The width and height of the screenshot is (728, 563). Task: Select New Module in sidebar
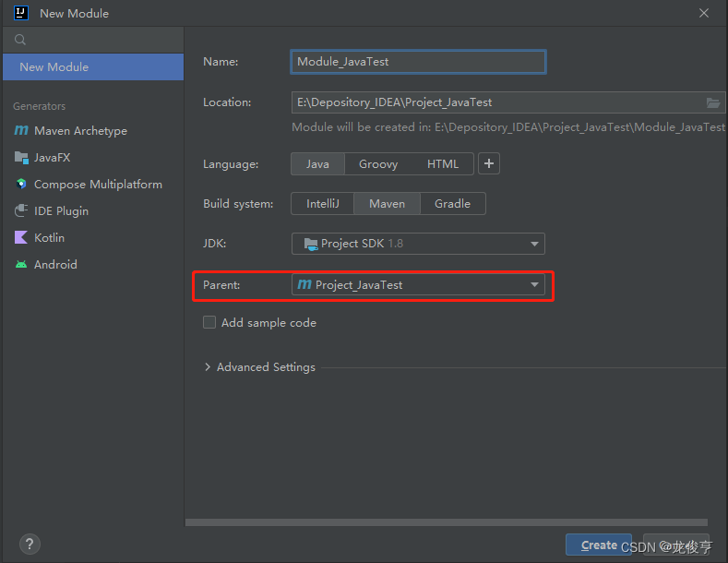coord(92,66)
